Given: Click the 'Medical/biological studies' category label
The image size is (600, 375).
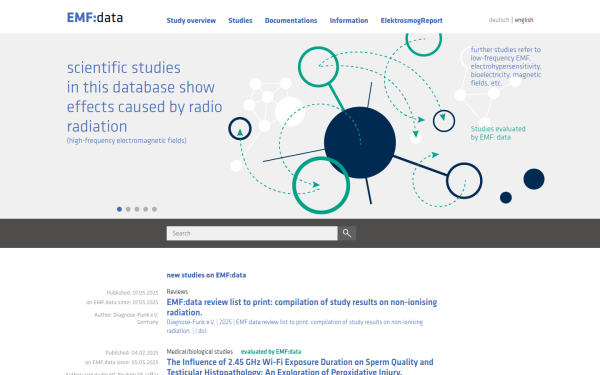Looking at the screenshot, I should pos(199,352).
